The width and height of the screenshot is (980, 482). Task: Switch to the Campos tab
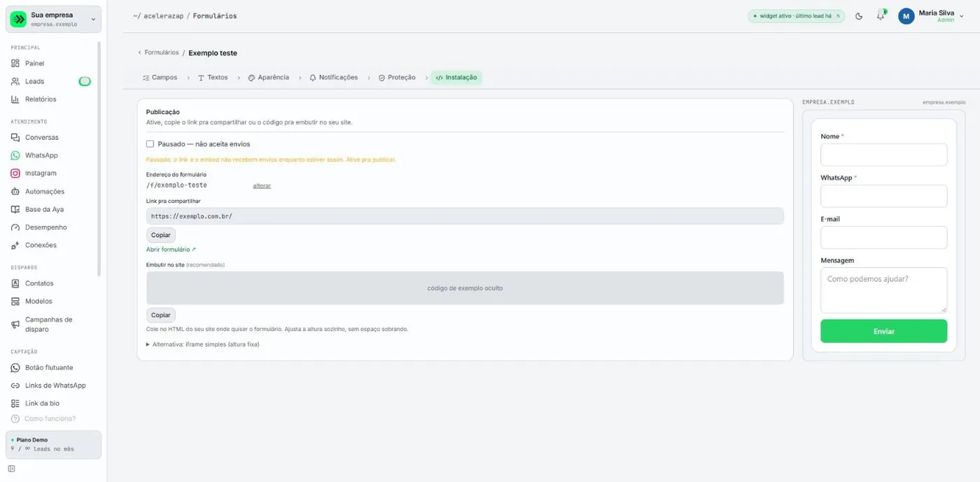(x=160, y=78)
